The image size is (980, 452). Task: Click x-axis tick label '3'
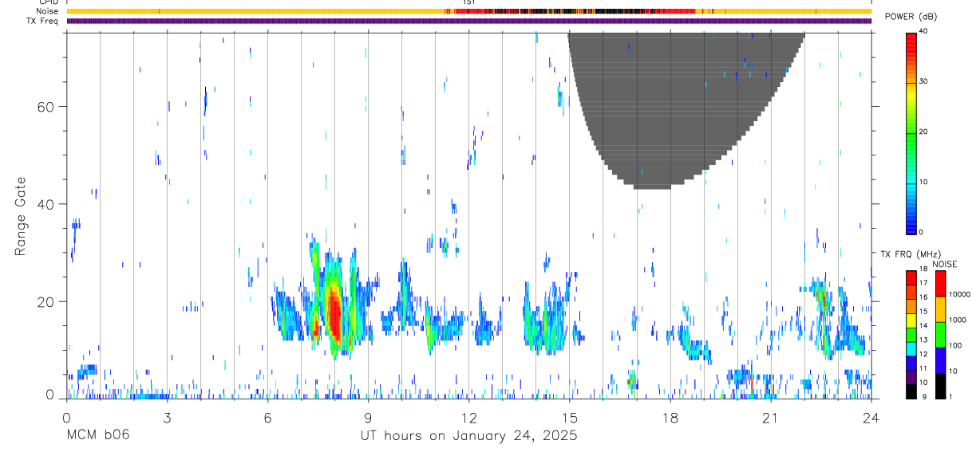(168, 418)
